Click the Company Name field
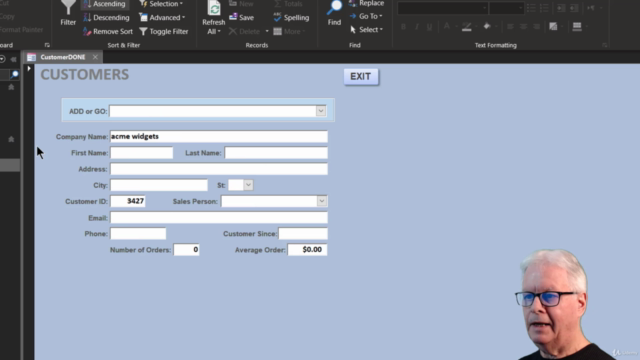The width and height of the screenshot is (640, 360). (218, 136)
